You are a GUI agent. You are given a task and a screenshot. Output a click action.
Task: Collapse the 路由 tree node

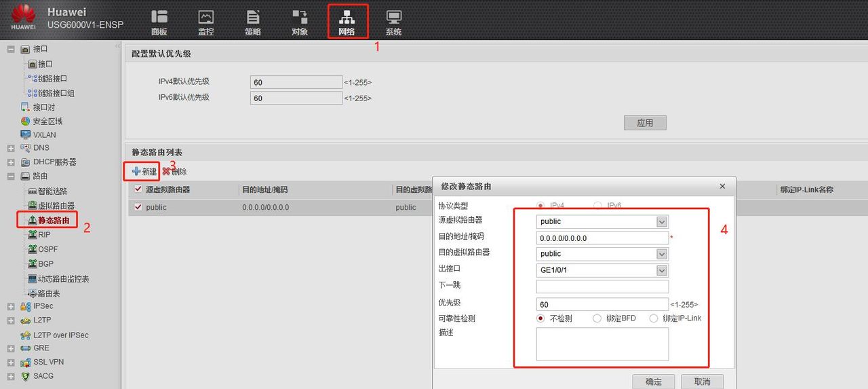(11, 177)
